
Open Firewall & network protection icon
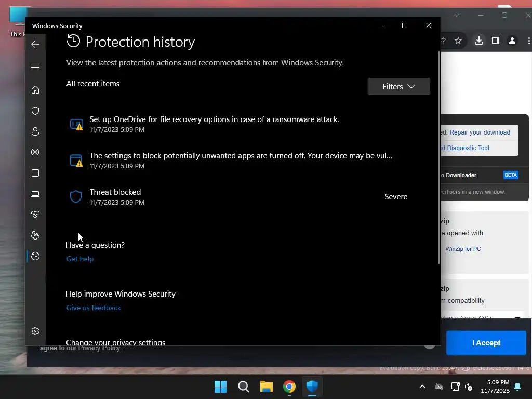point(35,152)
